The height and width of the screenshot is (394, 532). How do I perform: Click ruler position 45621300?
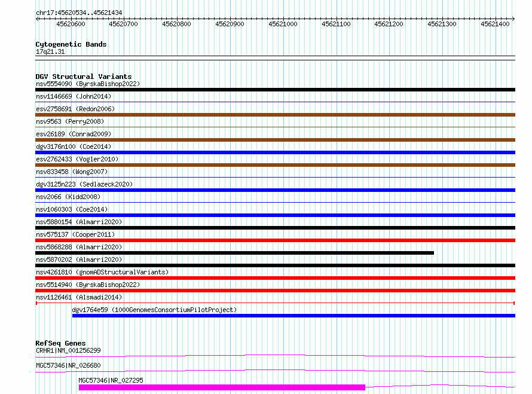(x=442, y=24)
